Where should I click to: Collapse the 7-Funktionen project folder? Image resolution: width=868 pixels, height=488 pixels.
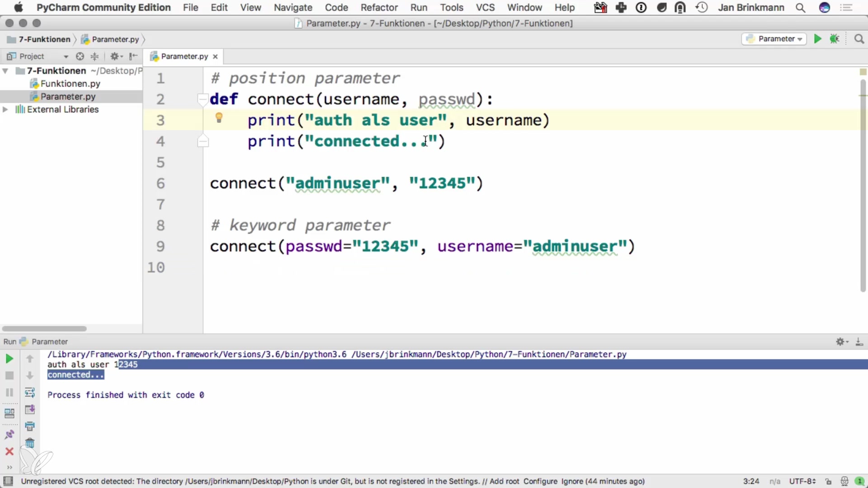click(x=5, y=71)
